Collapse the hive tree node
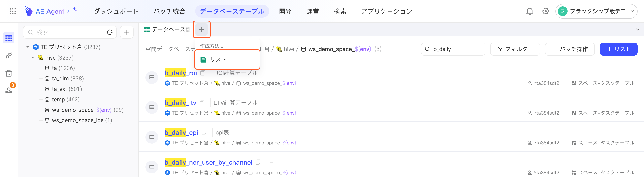 click(32, 58)
